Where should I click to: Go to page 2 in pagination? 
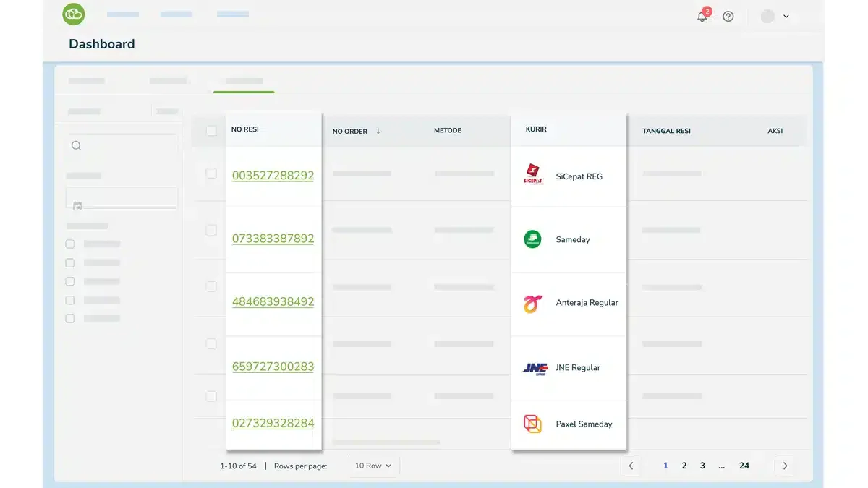click(x=684, y=466)
